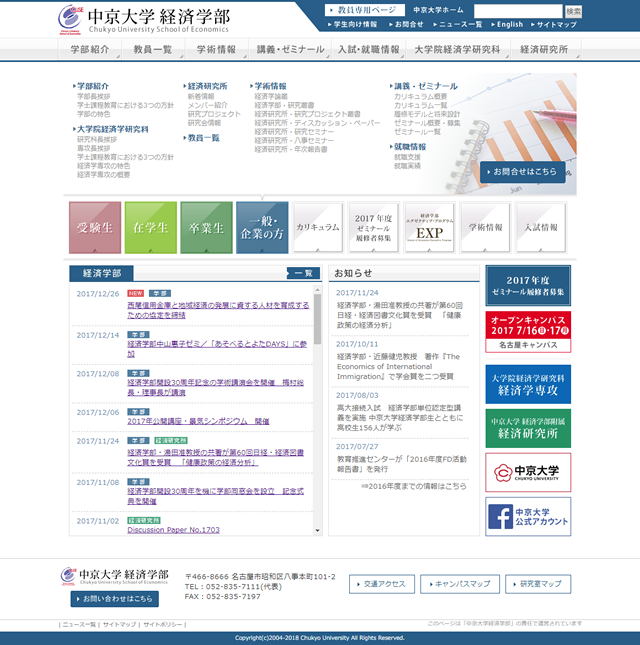Switch to the English site
Image resolution: width=640 pixels, height=645 pixels.
tap(507, 25)
